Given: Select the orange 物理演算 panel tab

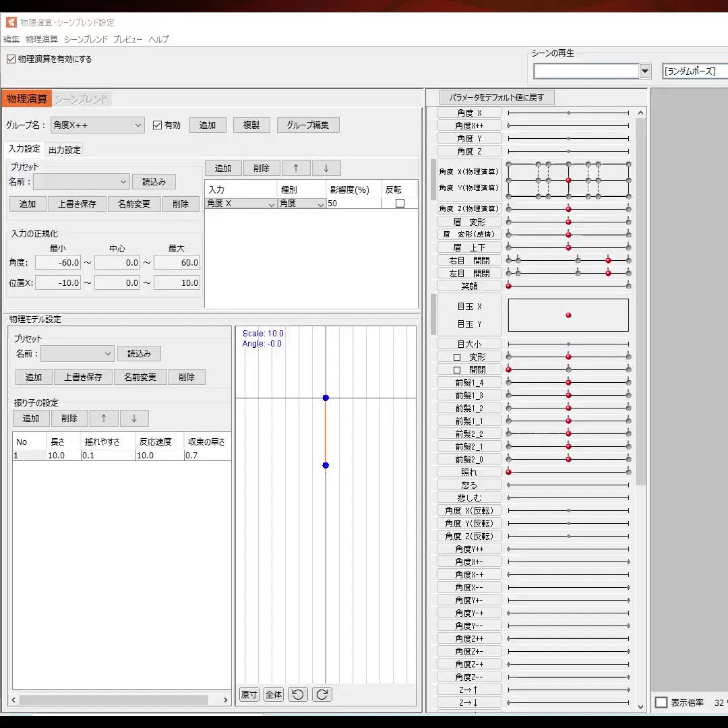Looking at the screenshot, I should coord(26,99).
